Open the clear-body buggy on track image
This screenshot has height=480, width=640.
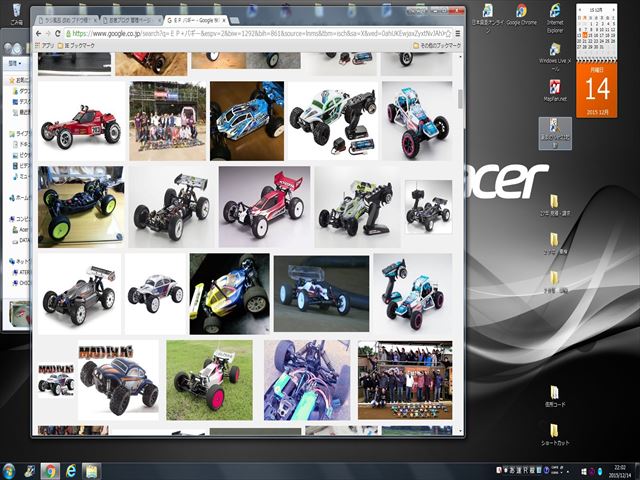pos(321,294)
